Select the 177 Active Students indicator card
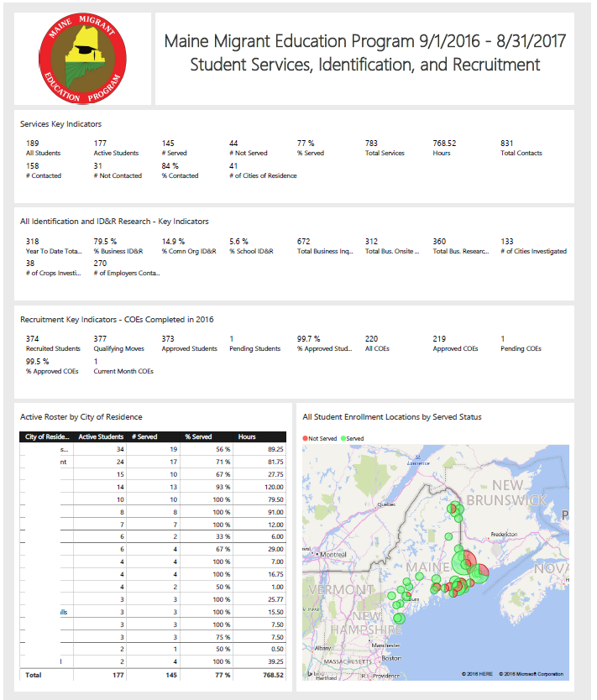Image resolution: width=597 pixels, height=700 pixels. pyautogui.click(x=116, y=148)
